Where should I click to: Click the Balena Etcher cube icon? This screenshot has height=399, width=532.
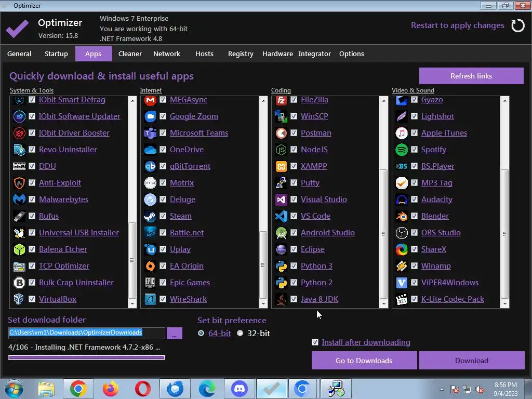point(19,249)
